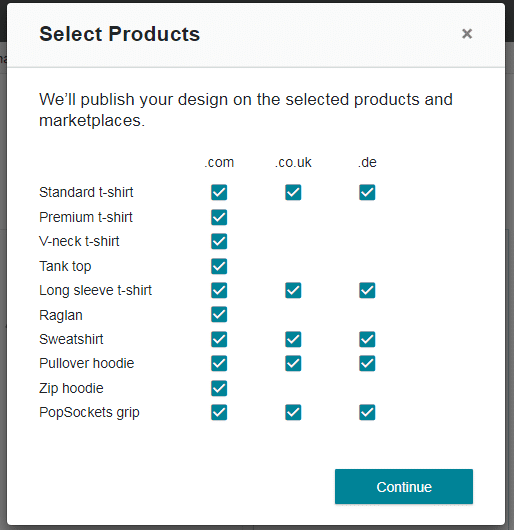Disable PopSockets grip on .co.uk
514x530 pixels.
pyautogui.click(x=293, y=412)
